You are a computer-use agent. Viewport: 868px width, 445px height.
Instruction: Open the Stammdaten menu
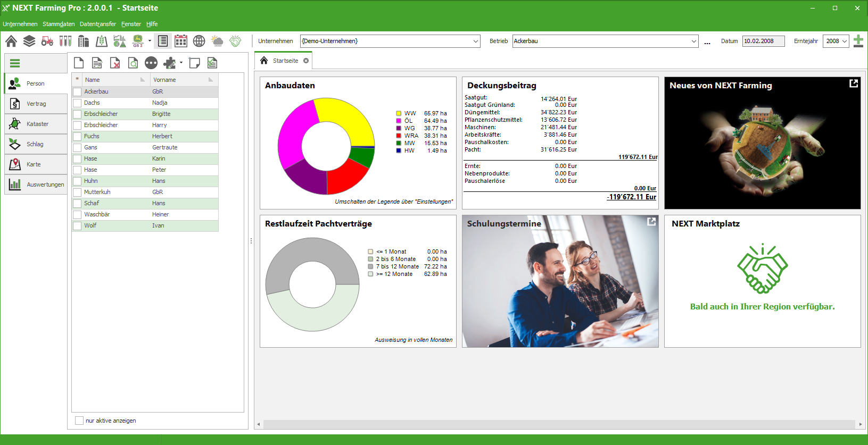pos(59,24)
